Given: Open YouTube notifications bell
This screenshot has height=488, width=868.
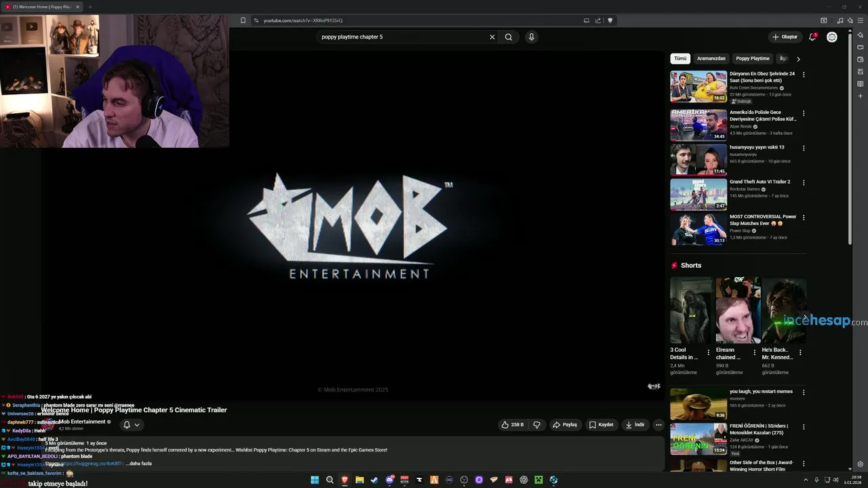Looking at the screenshot, I should (x=812, y=37).
